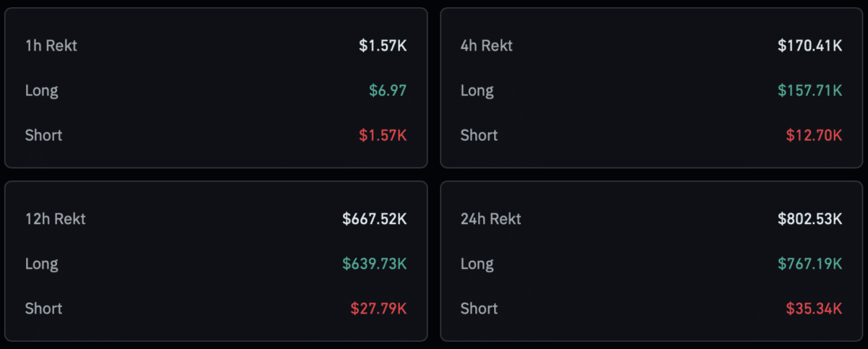The height and width of the screenshot is (349, 868).
Task: Click the 1h Rekt label
Action: (x=51, y=46)
